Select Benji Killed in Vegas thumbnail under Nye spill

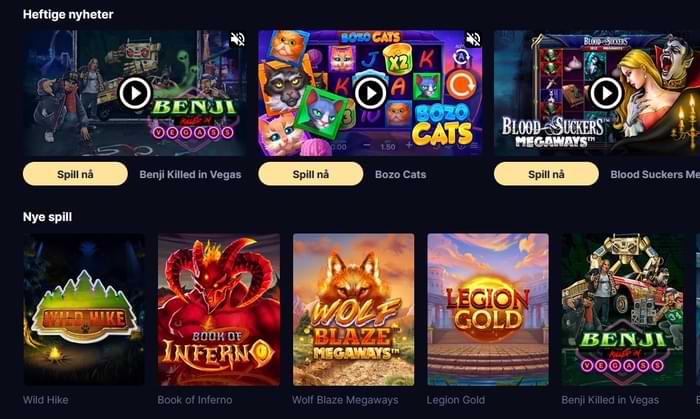point(622,309)
